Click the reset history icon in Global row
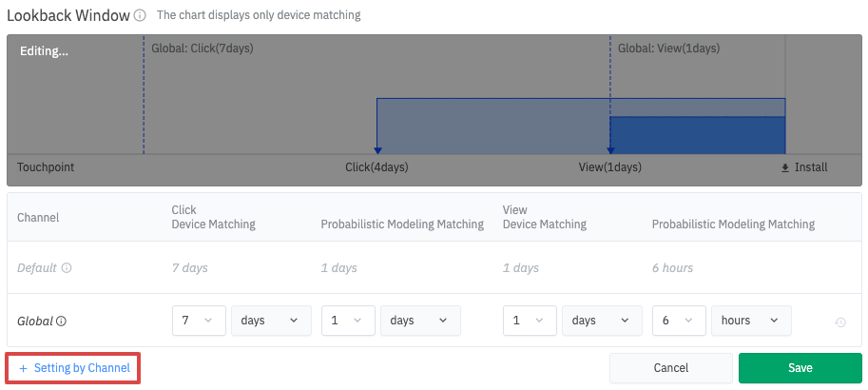The height and width of the screenshot is (390, 868). point(840,322)
